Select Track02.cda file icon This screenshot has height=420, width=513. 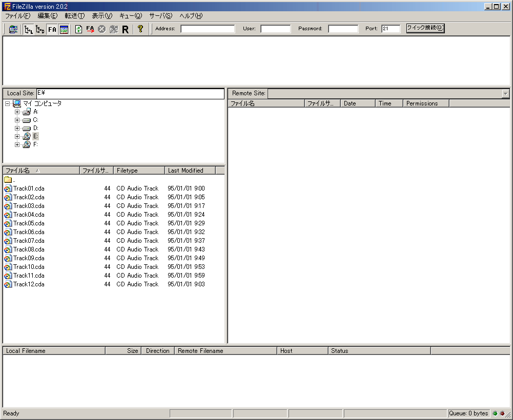point(8,197)
